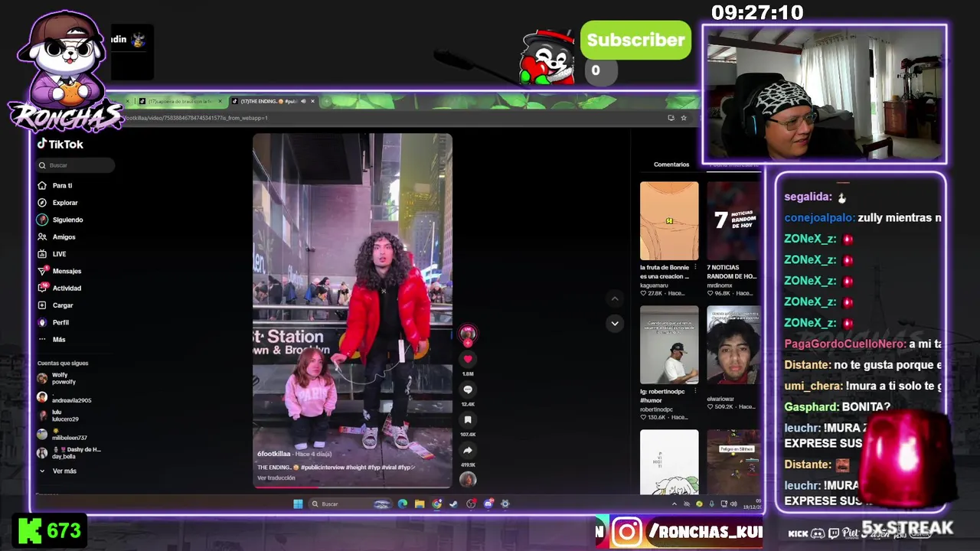Like the video with heart icon
The image size is (980, 551).
[468, 359]
